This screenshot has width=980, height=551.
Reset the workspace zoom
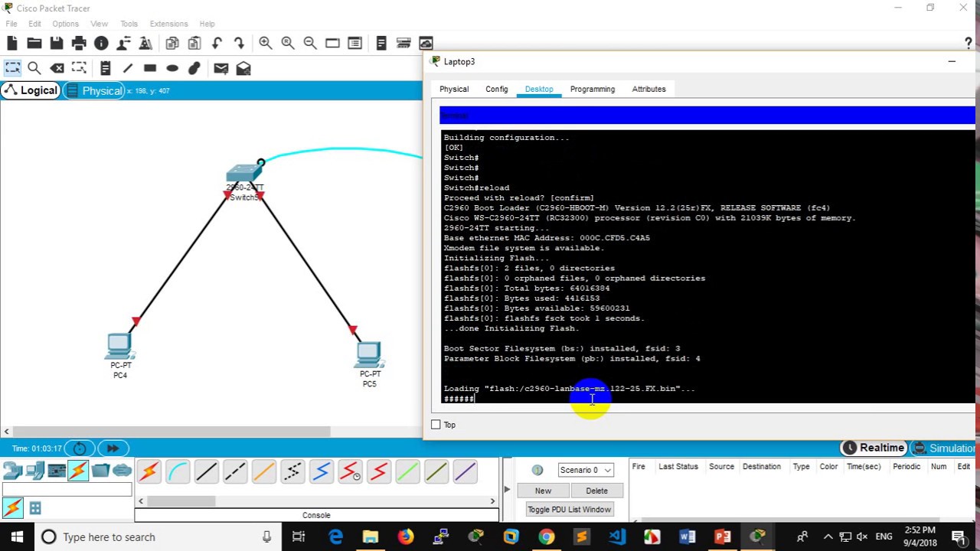point(288,44)
